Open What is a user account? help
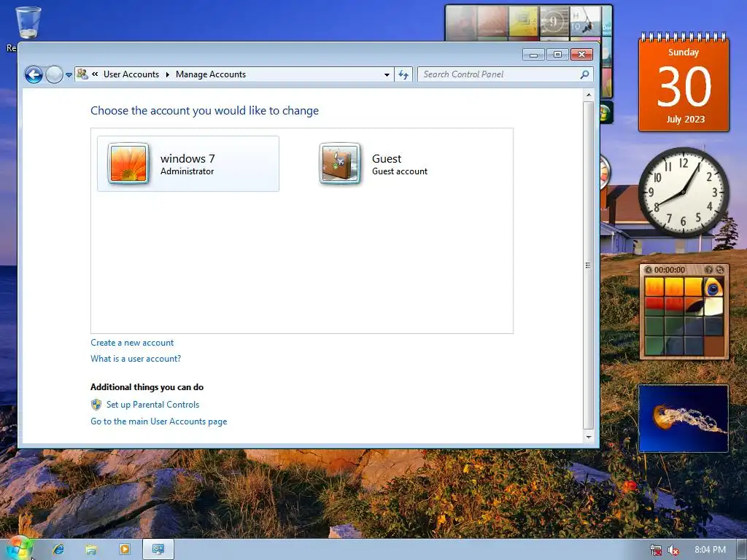This screenshot has width=747, height=560. (136, 359)
